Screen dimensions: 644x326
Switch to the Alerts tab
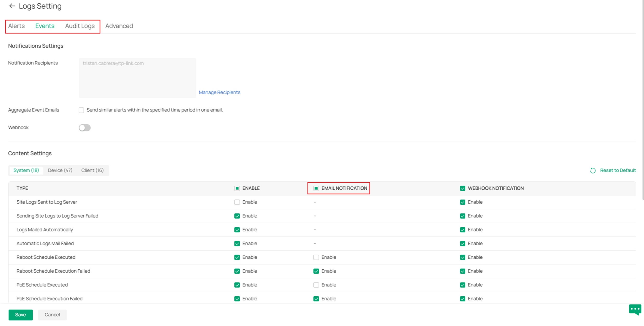tap(16, 26)
